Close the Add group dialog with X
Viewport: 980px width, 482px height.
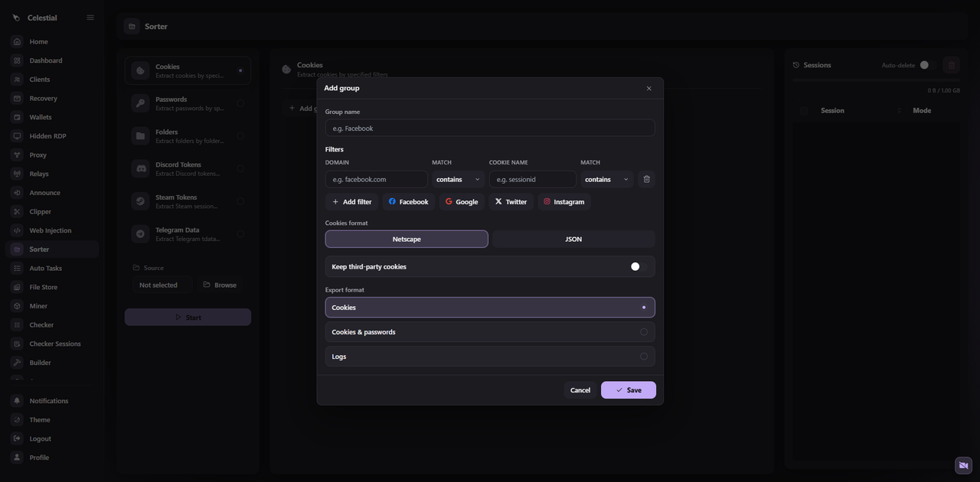coord(649,88)
